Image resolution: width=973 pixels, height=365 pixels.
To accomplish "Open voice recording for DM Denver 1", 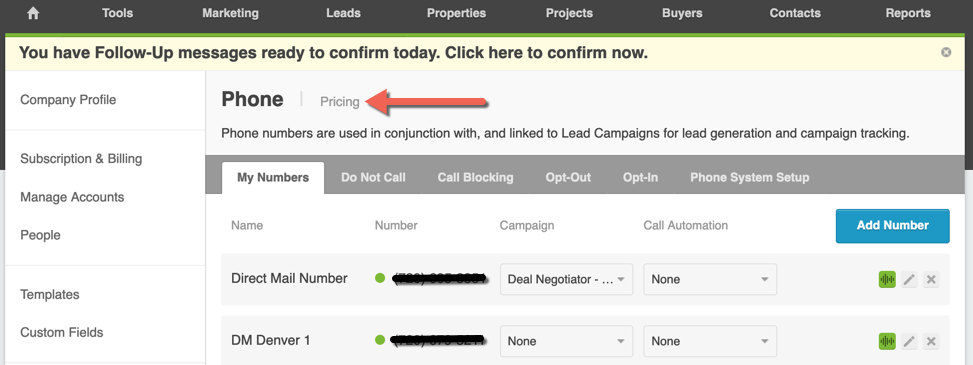I will coord(887,341).
